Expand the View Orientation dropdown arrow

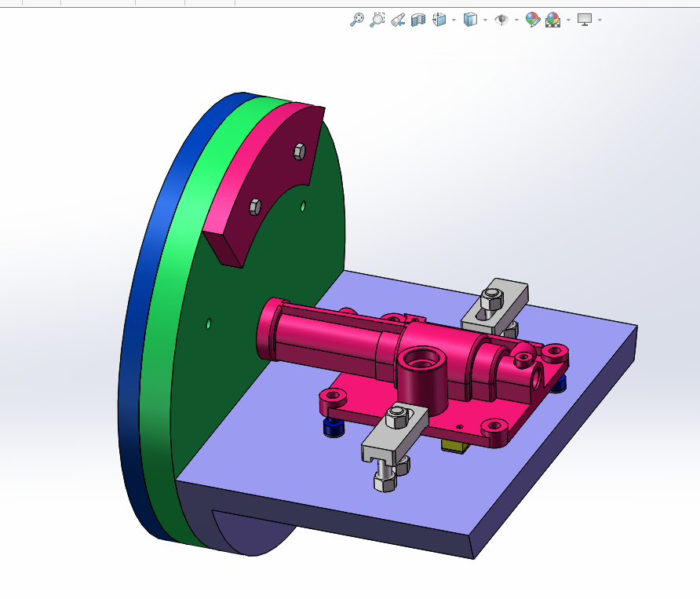point(454,20)
